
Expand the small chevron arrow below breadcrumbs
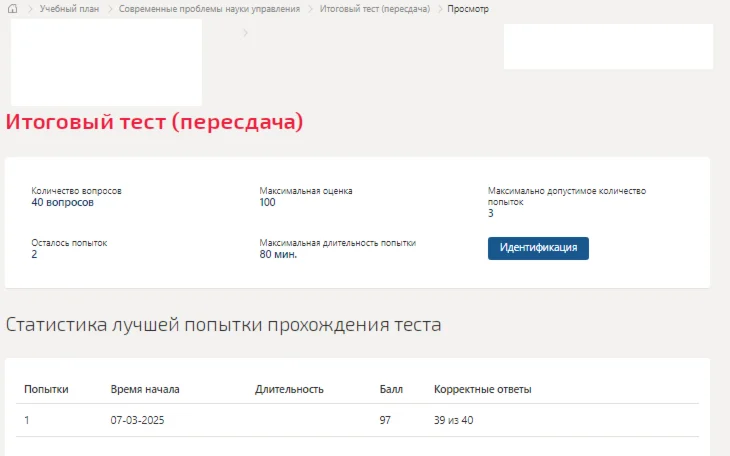pos(245,33)
